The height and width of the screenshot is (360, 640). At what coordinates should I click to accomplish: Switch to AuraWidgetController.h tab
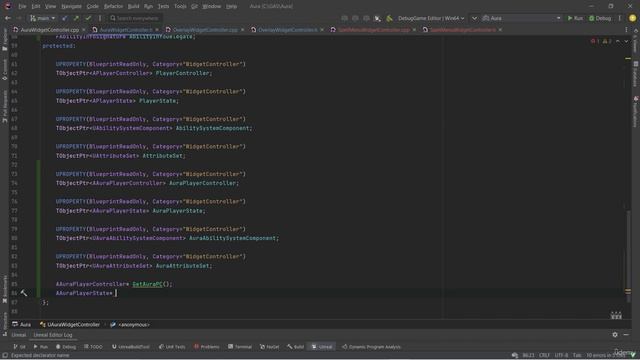[x=122, y=30]
